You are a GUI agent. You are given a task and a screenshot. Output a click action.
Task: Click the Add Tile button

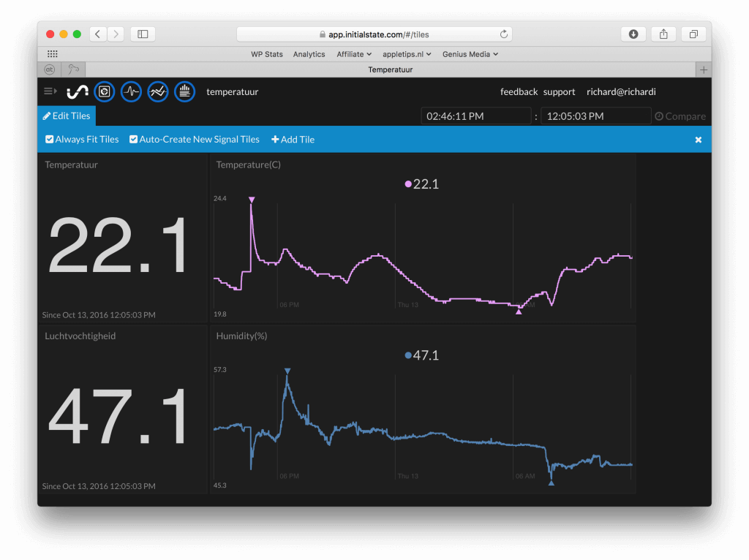[x=293, y=139]
